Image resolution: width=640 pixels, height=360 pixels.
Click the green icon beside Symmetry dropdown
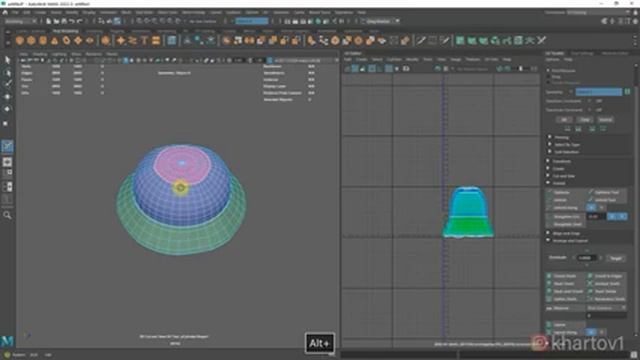tap(627, 92)
